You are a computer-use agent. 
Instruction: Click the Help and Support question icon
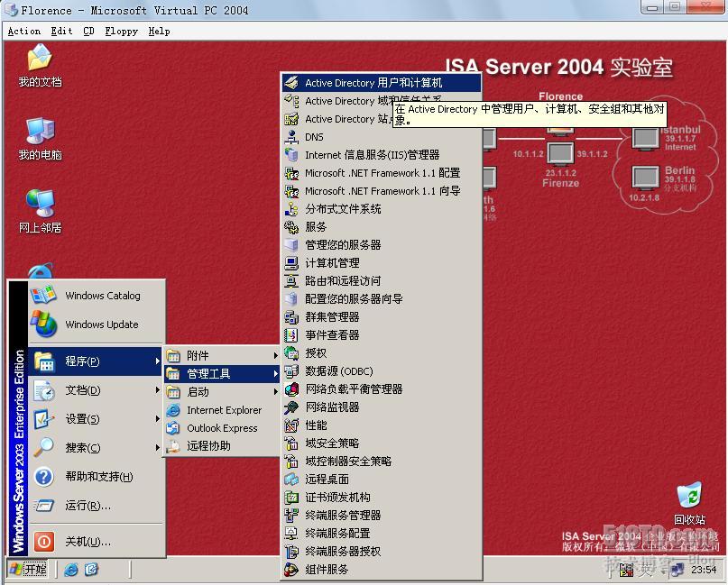coord(44,477)
